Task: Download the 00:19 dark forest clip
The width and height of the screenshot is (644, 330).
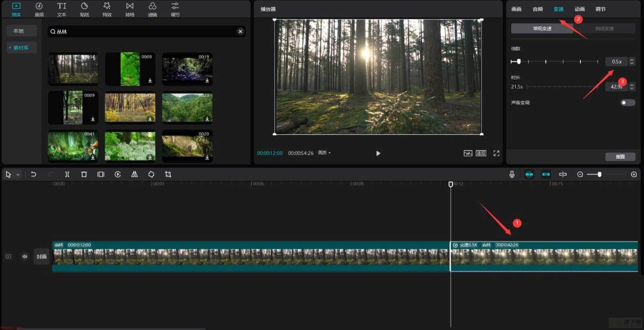Action: tap(207, 80)
